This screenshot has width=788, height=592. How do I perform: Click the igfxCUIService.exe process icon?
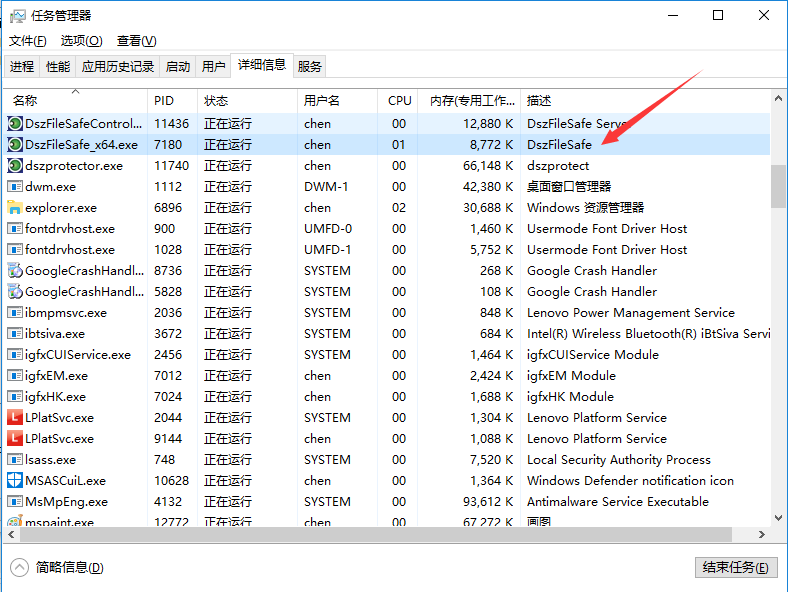pos(15,355)
